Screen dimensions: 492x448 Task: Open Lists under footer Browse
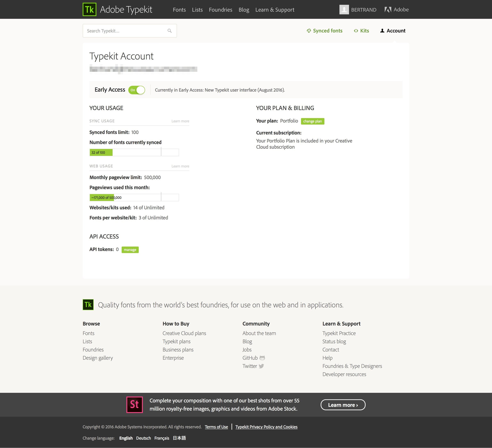(x=87, y=342)
